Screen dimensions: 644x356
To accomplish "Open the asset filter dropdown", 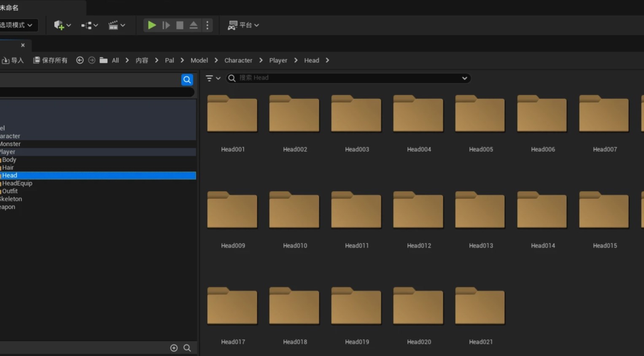I will tap(213, 78).
